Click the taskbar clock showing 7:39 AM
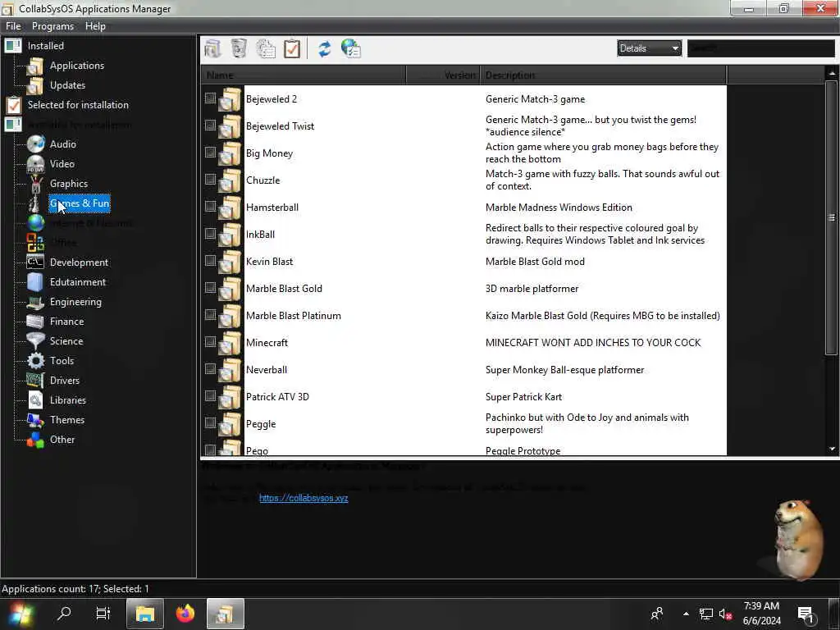840x630 pixels. (761, 614)
